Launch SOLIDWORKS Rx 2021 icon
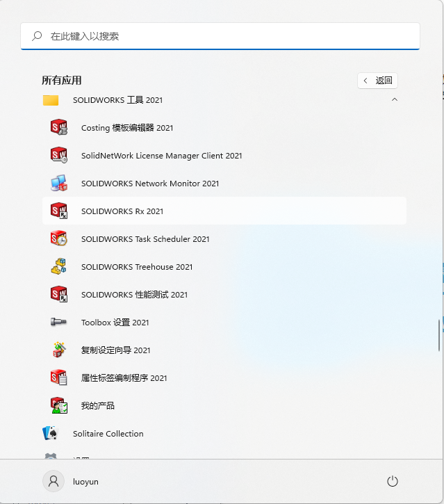The height and width of the screenshot is (504, 444). pyautogui.click(x=59, y=211)
